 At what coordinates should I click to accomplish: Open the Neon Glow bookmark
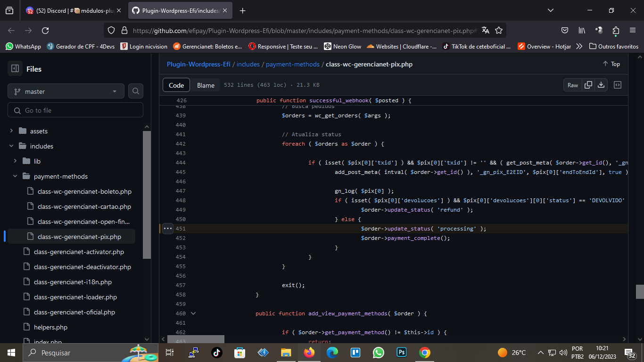[x=343, y=46]
